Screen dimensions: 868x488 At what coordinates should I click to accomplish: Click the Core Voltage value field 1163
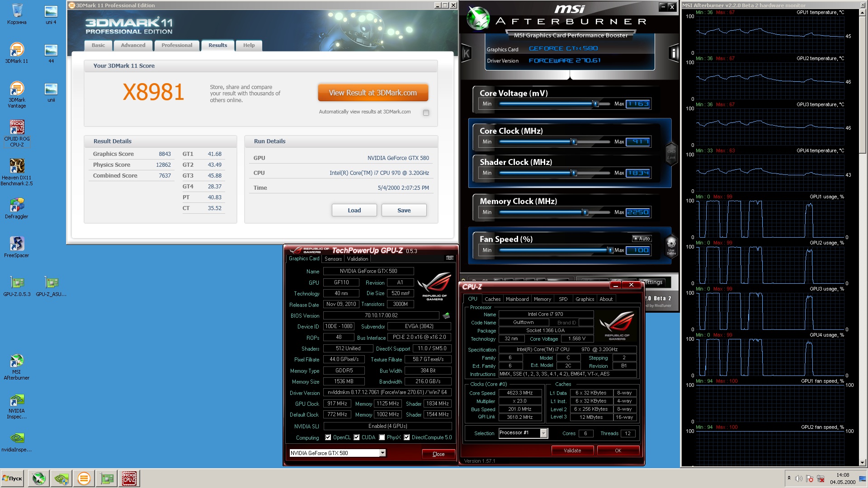[638, 104]
